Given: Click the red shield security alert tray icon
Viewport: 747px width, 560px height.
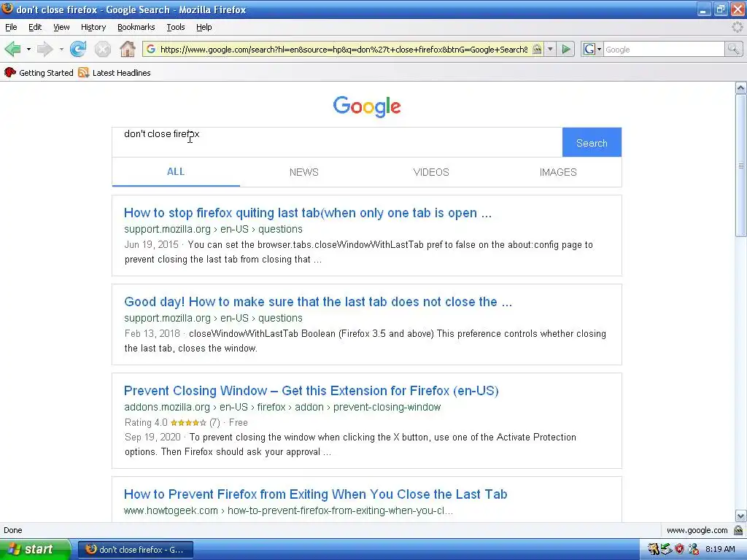Looking at the screenshot, I should 679,549.
